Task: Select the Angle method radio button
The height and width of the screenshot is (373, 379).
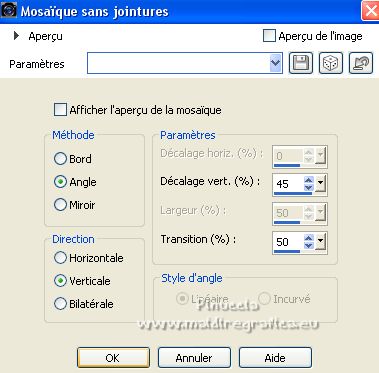Action: coord(60,182)
